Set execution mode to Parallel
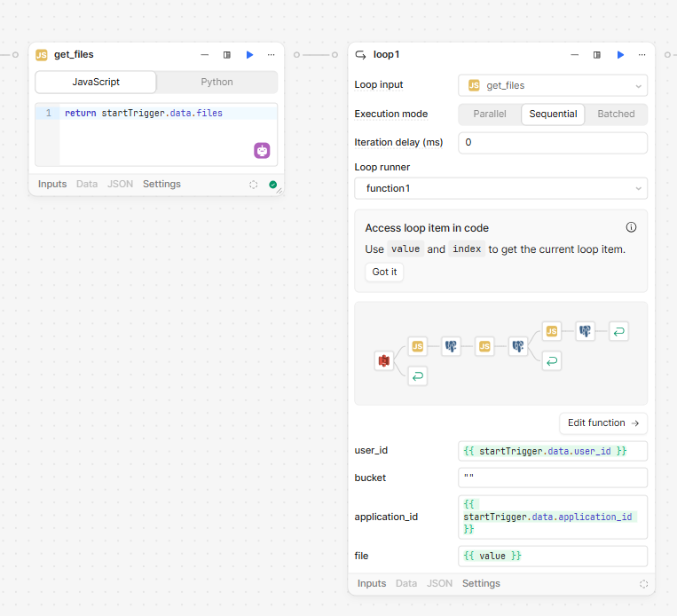677x616 pixels. pos(490,114)
